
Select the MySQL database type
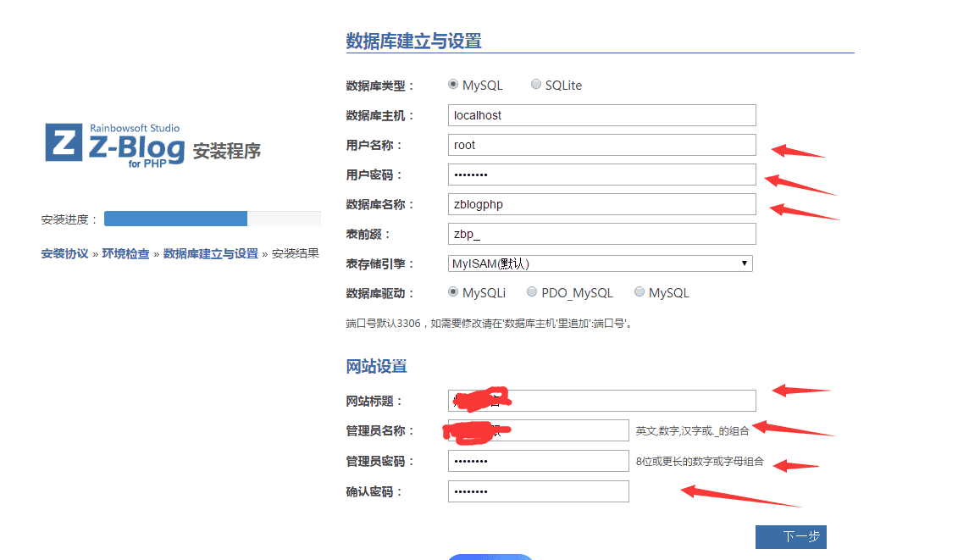[x=454, y=84]
